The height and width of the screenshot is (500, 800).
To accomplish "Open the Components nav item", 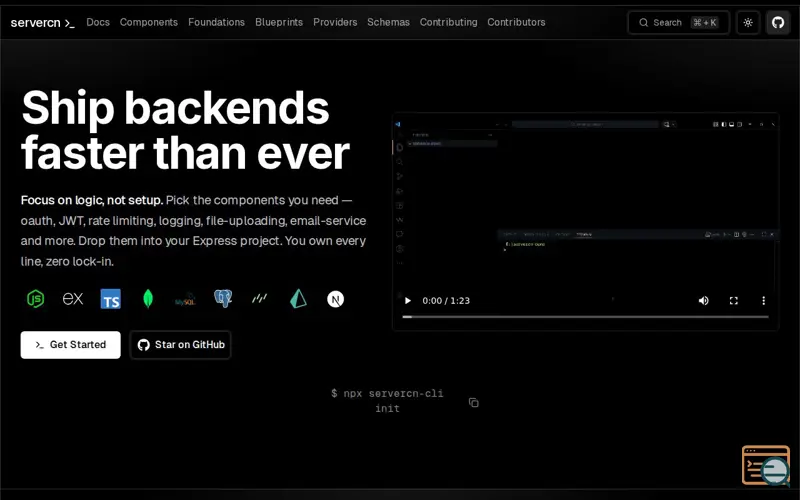I will pos(148,22).
